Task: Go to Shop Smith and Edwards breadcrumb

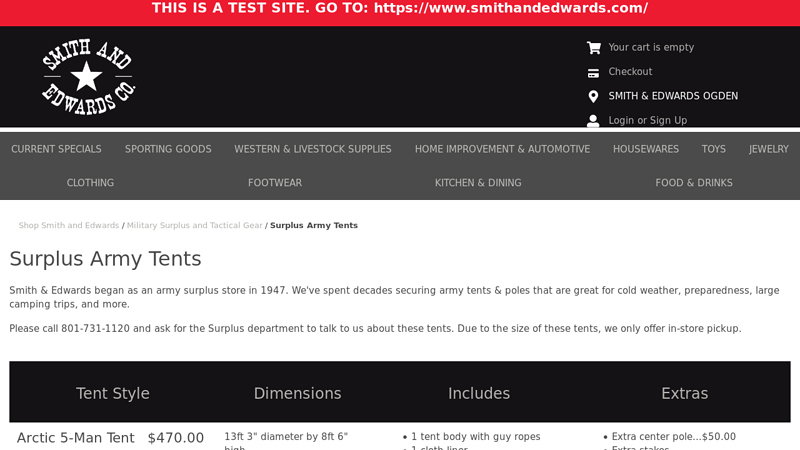Action: (x=69, y=226)
